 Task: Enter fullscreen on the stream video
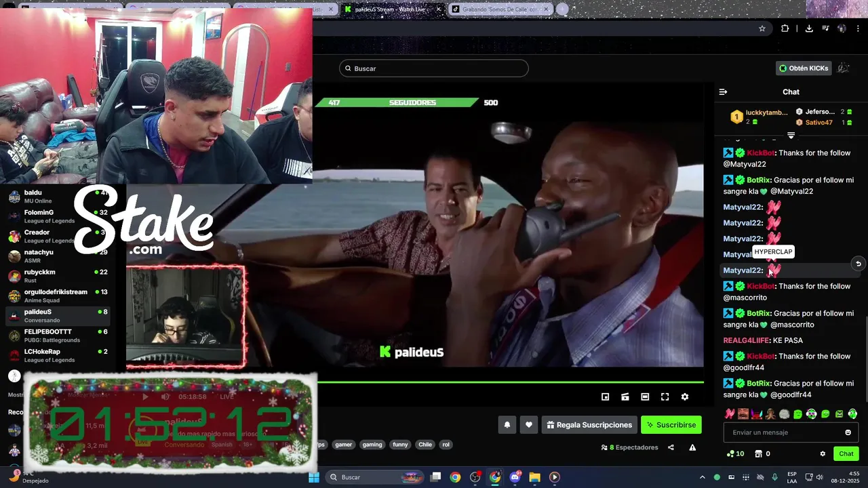[665, 396]
